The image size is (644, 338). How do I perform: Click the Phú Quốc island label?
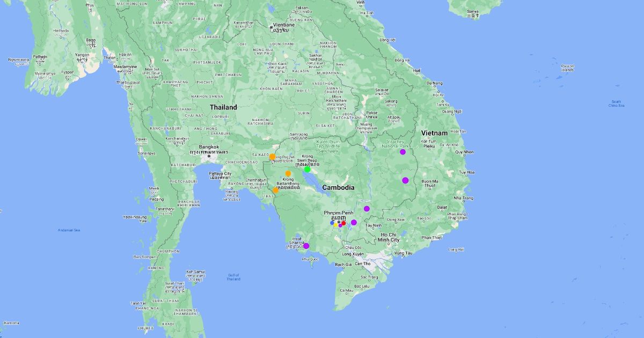click(310, 259)
